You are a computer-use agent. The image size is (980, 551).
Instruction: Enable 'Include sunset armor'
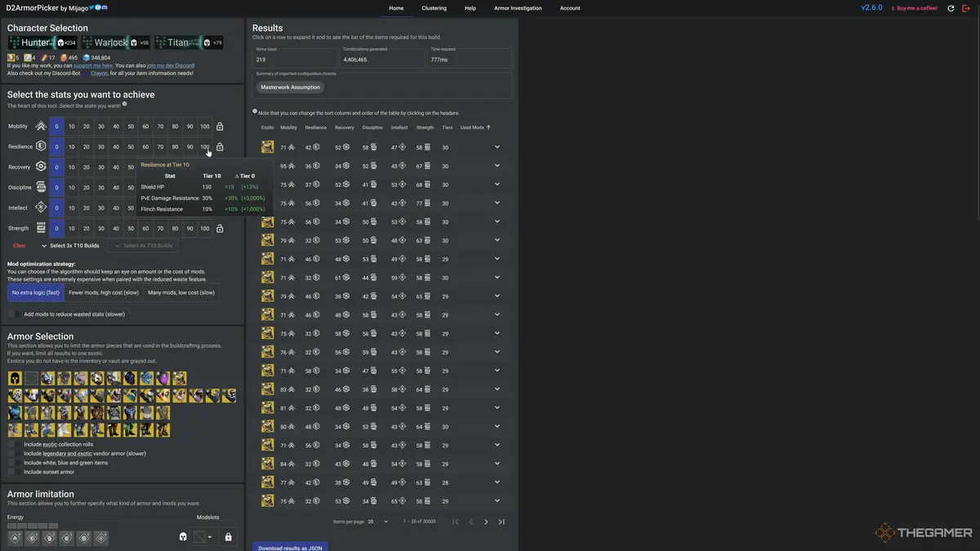click(15, 472)
